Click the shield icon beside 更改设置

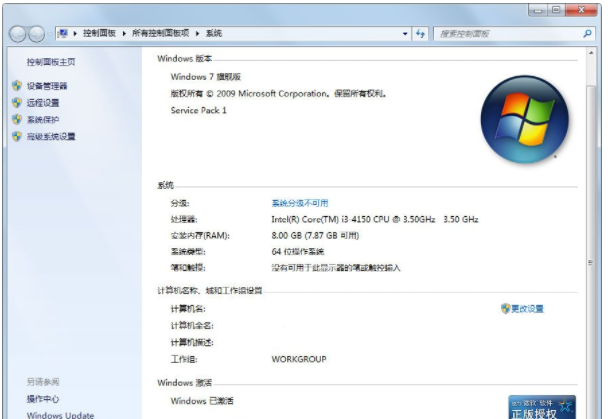click(505, 309)
